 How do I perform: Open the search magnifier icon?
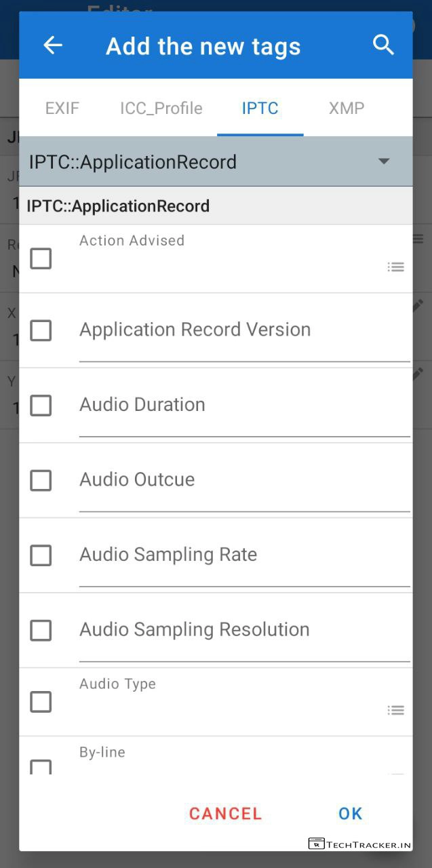[x=383, y=45]
